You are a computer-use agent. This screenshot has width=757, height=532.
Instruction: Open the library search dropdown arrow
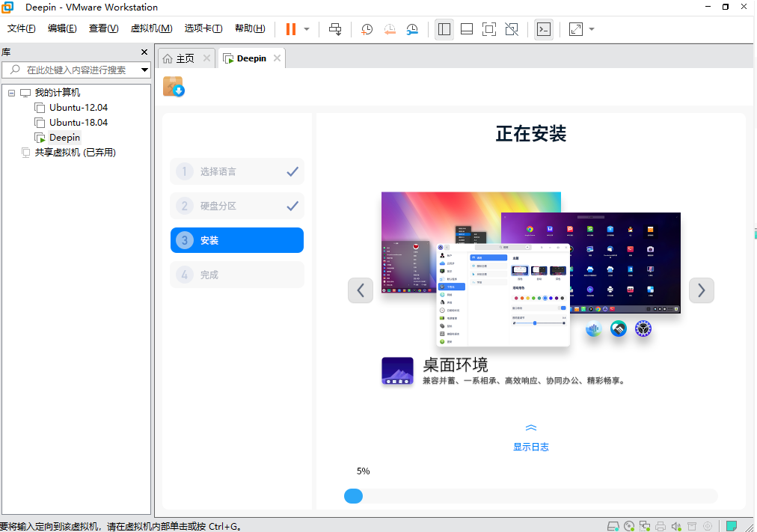click(144, 70)
